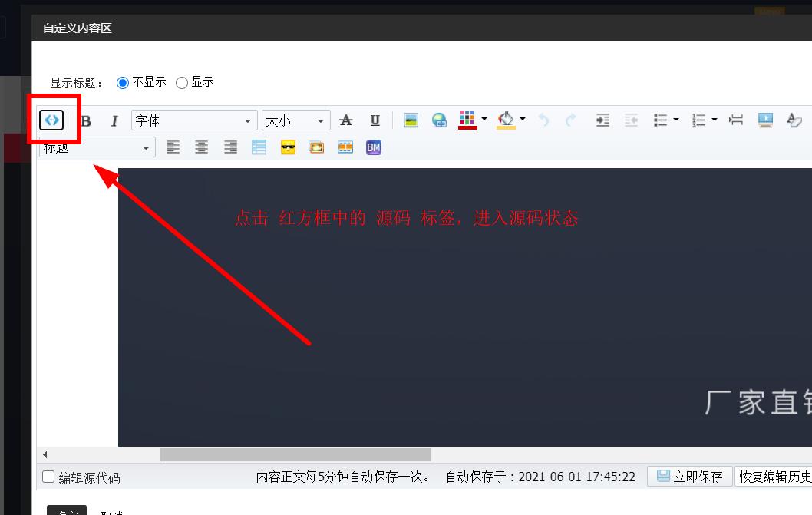This screenshot has height=515, width=812.
Task: Keep 不显示 selected for 显示标题
Action: 123,82
